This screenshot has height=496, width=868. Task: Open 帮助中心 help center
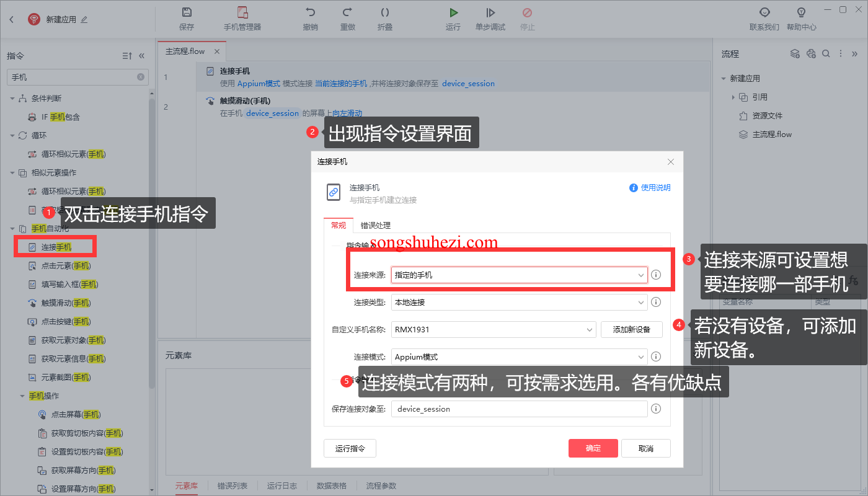click(802, 19)
